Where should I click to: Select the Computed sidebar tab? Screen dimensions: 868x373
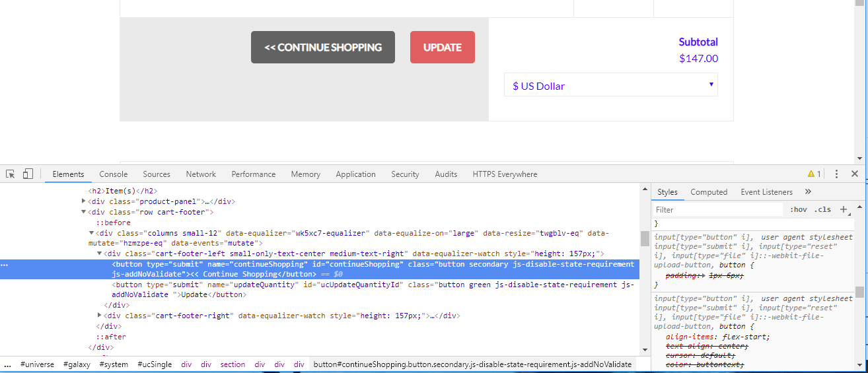(709, 191)
